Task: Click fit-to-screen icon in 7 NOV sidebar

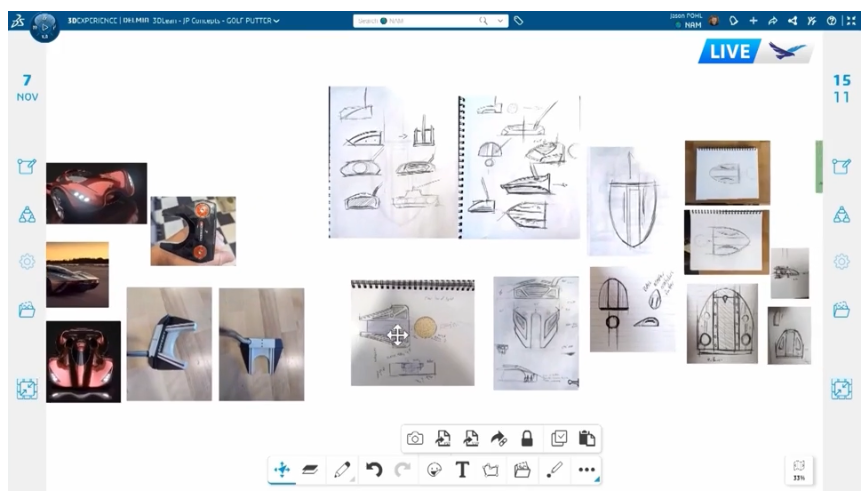Action: coord(27,389)
